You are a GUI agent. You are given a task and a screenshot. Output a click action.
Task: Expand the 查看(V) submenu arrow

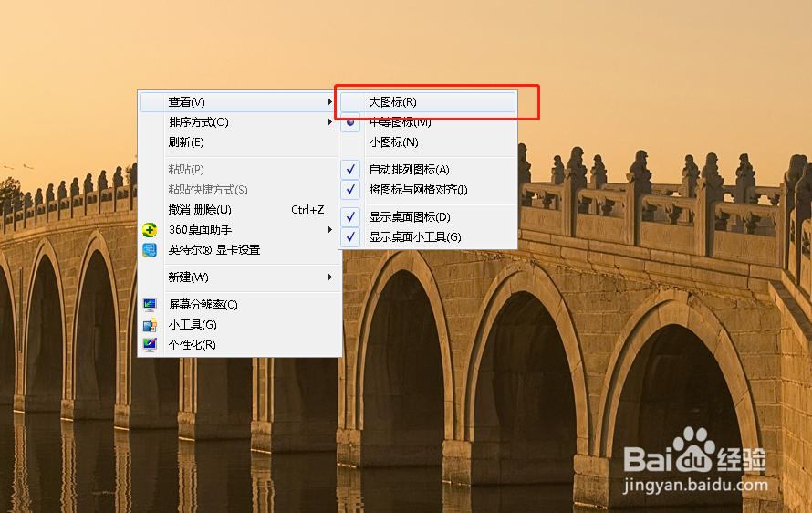330,102
